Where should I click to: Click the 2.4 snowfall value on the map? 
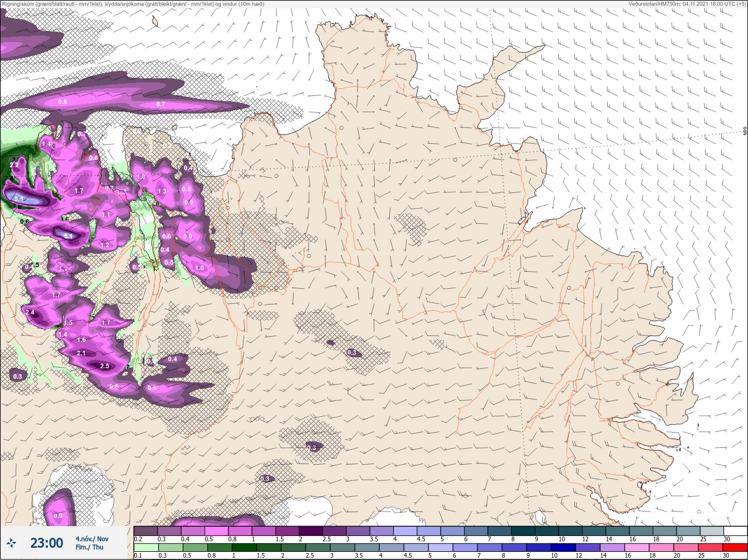(x=30, y=313)
